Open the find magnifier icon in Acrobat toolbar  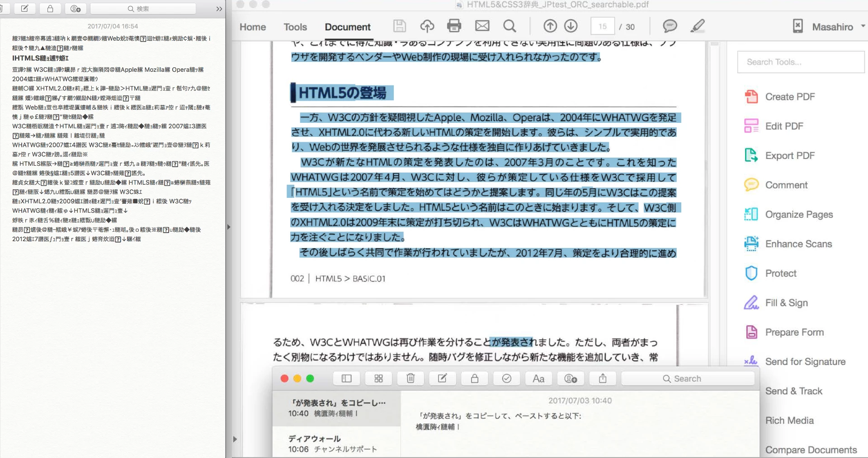point(509,26)
